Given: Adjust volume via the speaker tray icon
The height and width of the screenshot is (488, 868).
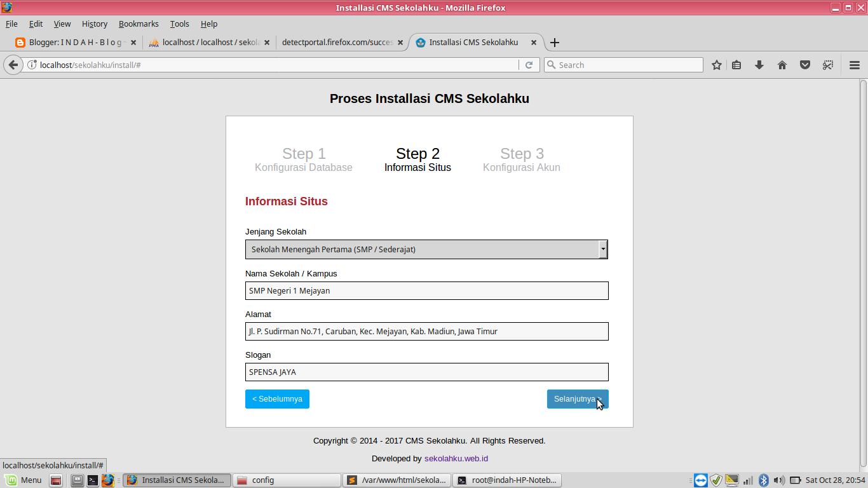Looking at the screenshot, I should 778,480.
